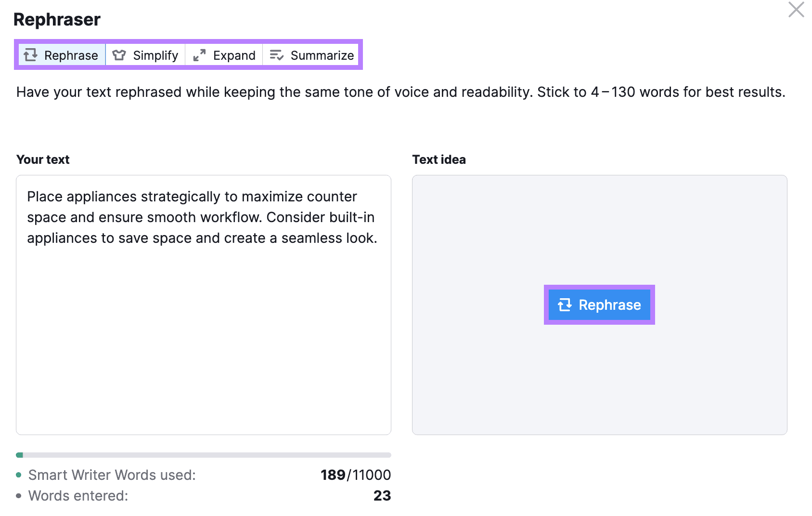Viewport: 812px width, 516px height.
Task: Click the Smart Writer words usage progress bar
Action: [x=203, y=455]
